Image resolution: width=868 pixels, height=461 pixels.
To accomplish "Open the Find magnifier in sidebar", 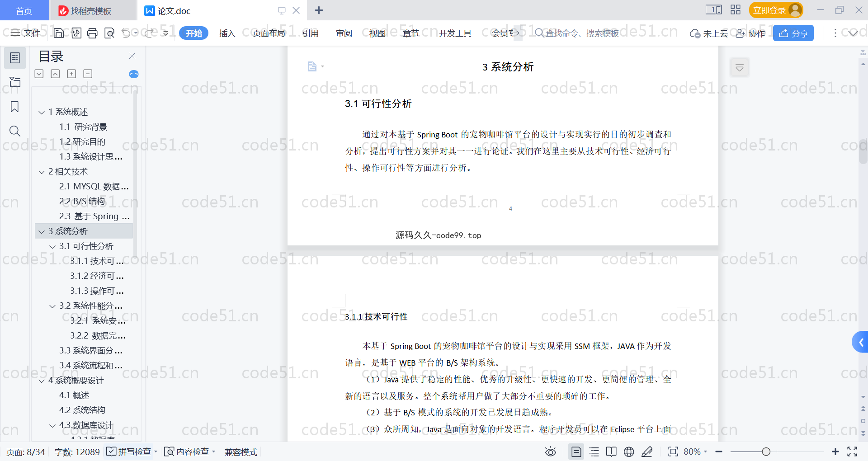I will pos(15,131).
